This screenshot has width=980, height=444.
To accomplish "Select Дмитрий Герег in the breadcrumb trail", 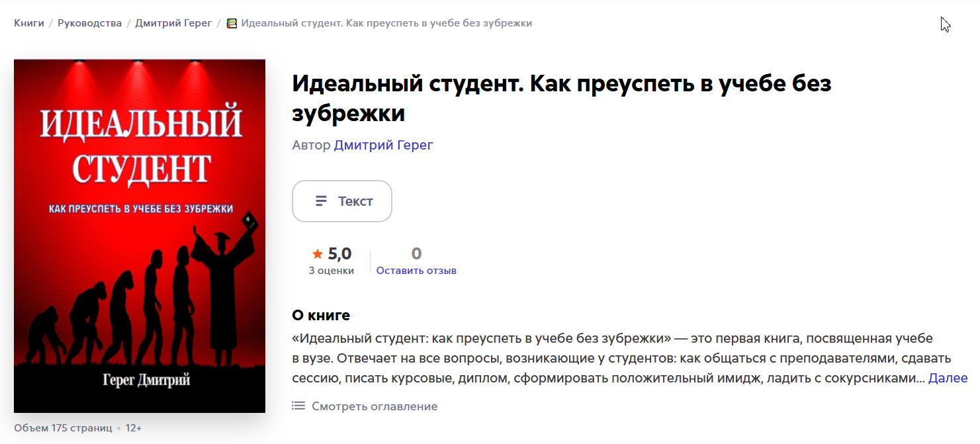I will (174, 22).
